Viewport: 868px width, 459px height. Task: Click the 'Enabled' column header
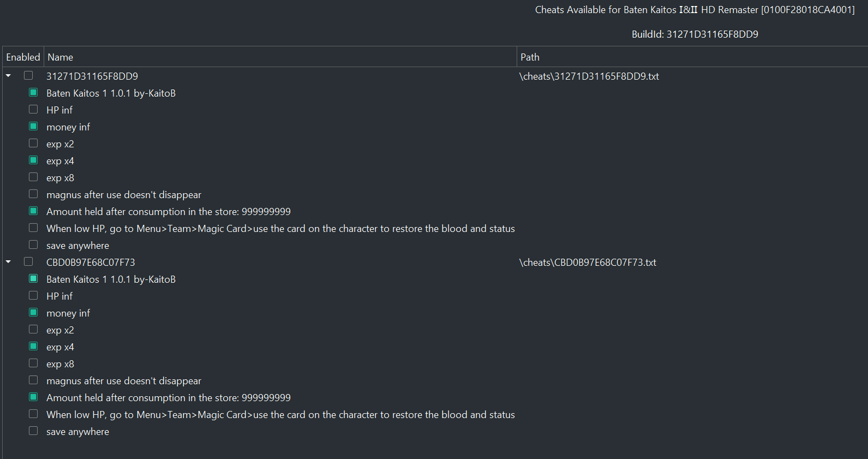[23, 57]
